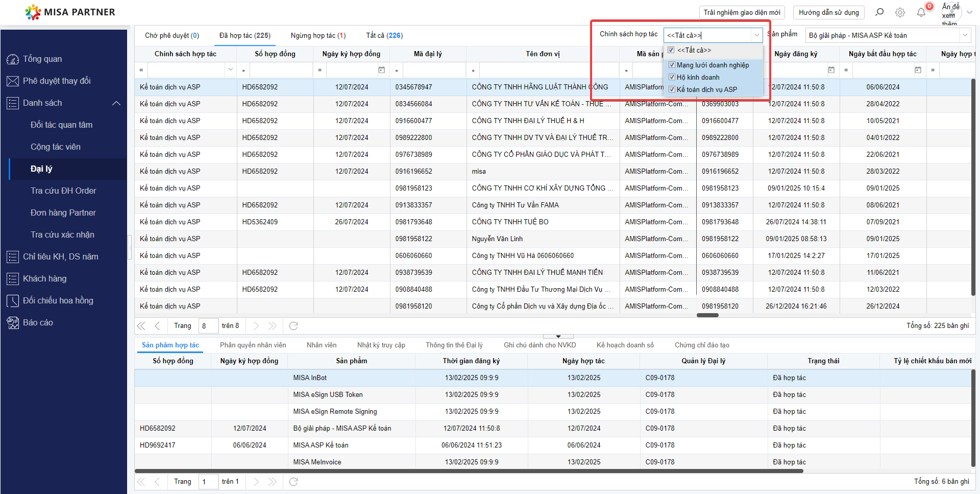Open Phân quyền nhân viên tab
Image resolution: width=980 pixels, height=494 pixels.
coord(253,345)
